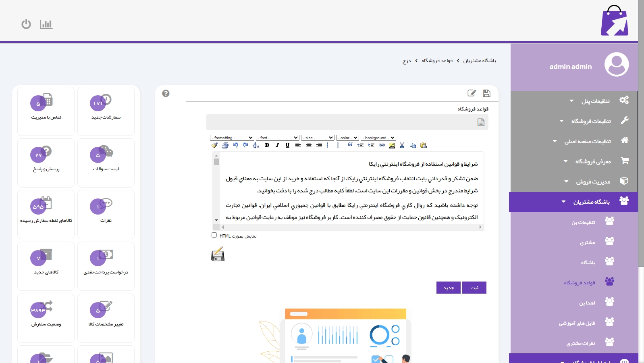The height and width of the screenshot is (363, 644).
Task: Redo the edit in editor toolbar
Action: pos(246,145)
